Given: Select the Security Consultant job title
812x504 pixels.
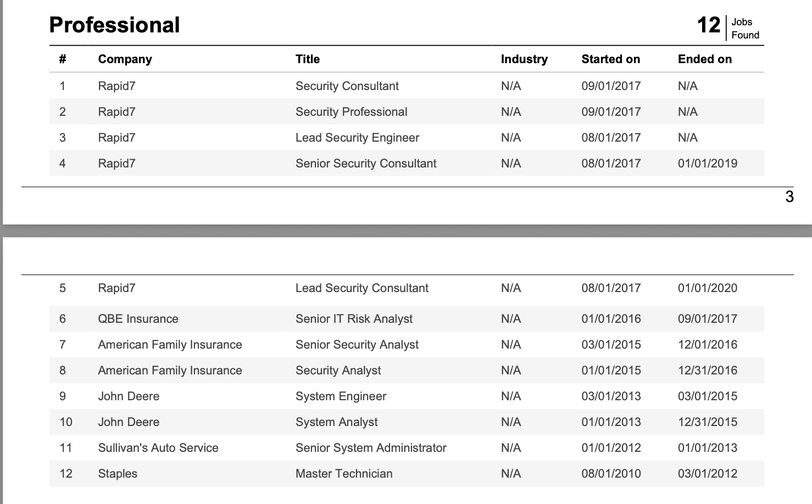Looking at the screenshot, I should coord(347,86).
